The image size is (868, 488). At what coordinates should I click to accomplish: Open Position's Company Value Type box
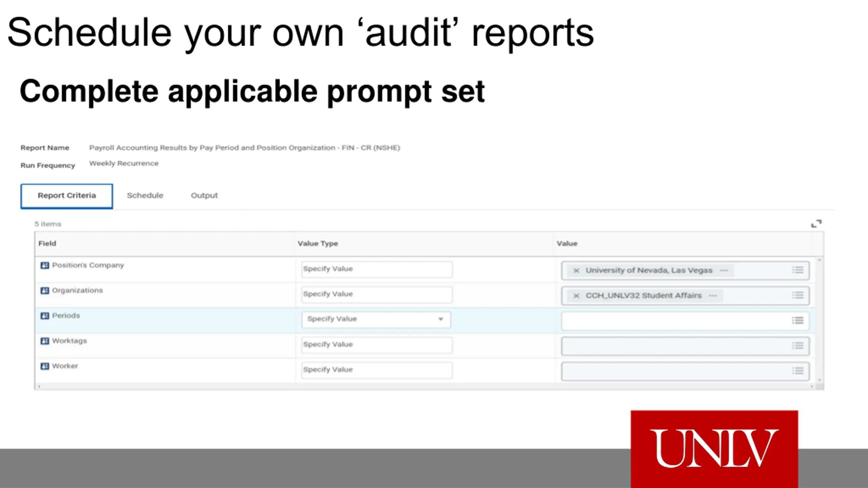[x=377, y=269]
